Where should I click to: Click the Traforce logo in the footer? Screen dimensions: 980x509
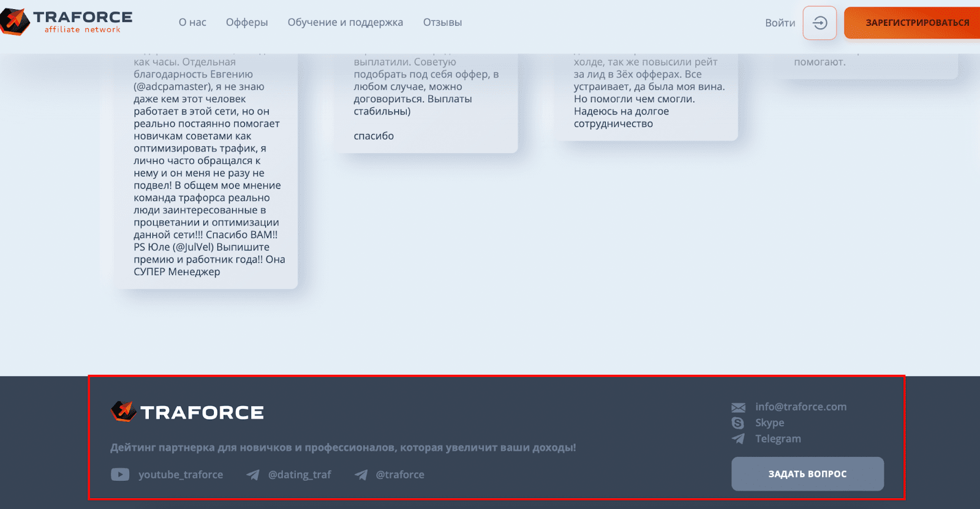187,412
